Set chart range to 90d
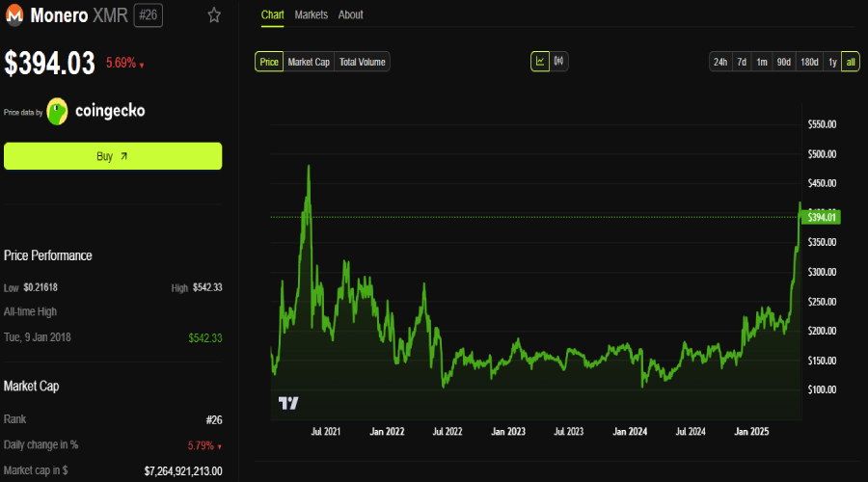Image resolution: width=868 pixels, height=482 pixels. pyautogui.click(x=783, y=62)
